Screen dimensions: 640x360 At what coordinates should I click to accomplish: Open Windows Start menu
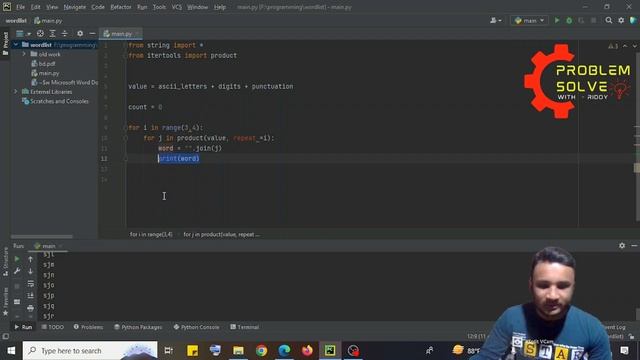[x=11, y=350]
